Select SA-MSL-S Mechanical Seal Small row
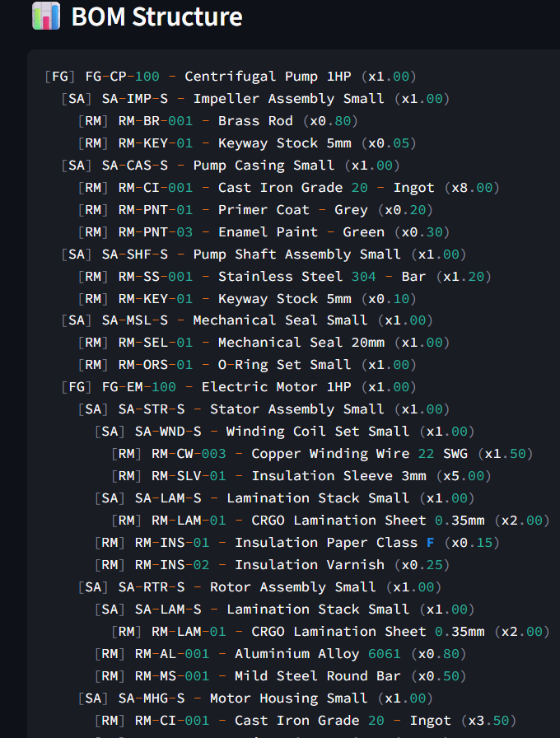 [x=247, y=320]
